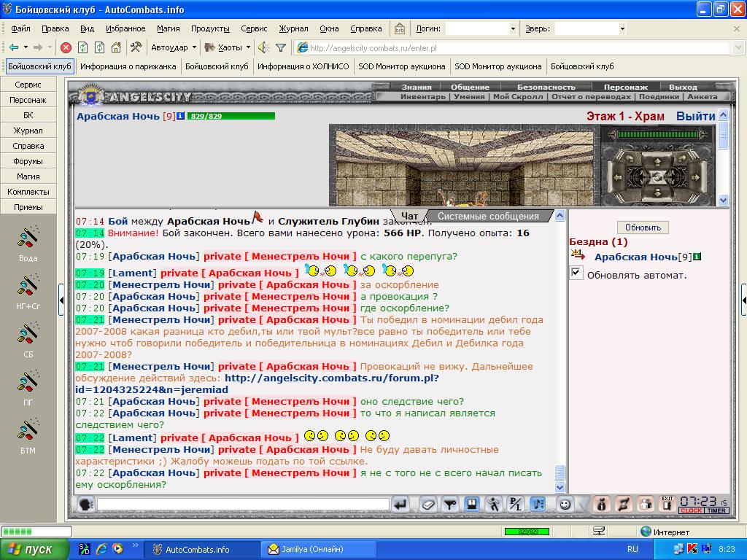This screenshot has width=747, height=560.
Task: Expand the Зверь combo box
Action: pyautogui.click(x=622, y=28)
